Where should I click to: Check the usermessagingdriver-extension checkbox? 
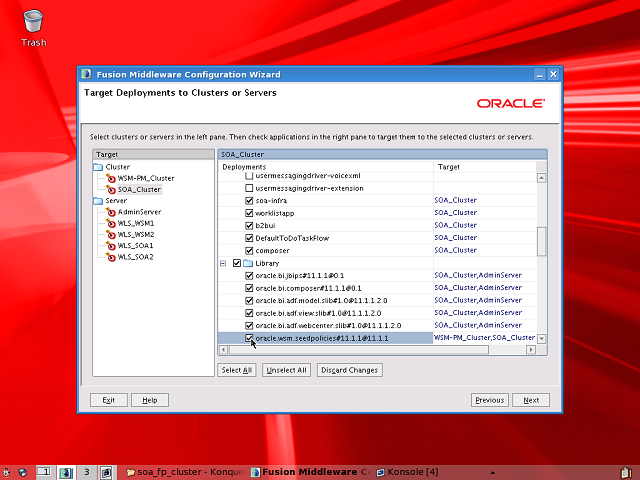(x=249, y=188)
